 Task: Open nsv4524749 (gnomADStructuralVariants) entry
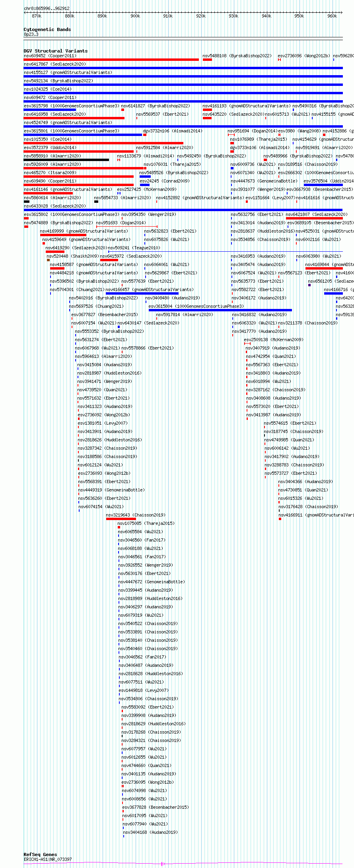click(x=68, y=122)
